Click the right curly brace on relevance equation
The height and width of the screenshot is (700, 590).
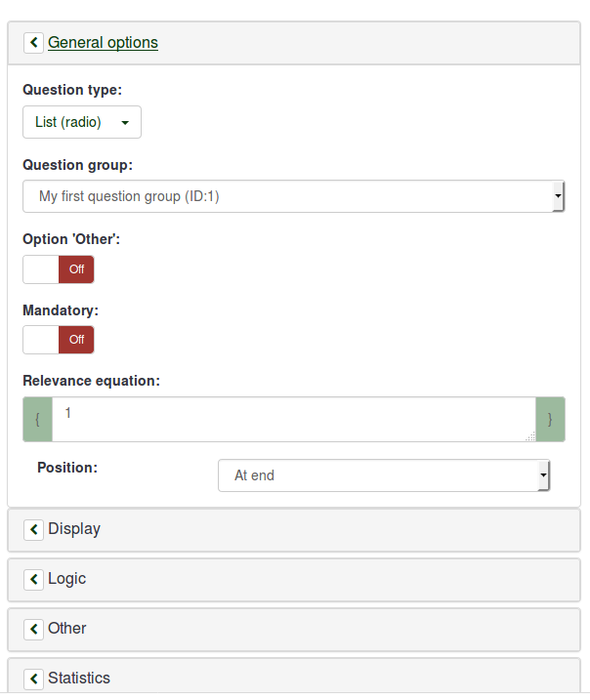550,420
